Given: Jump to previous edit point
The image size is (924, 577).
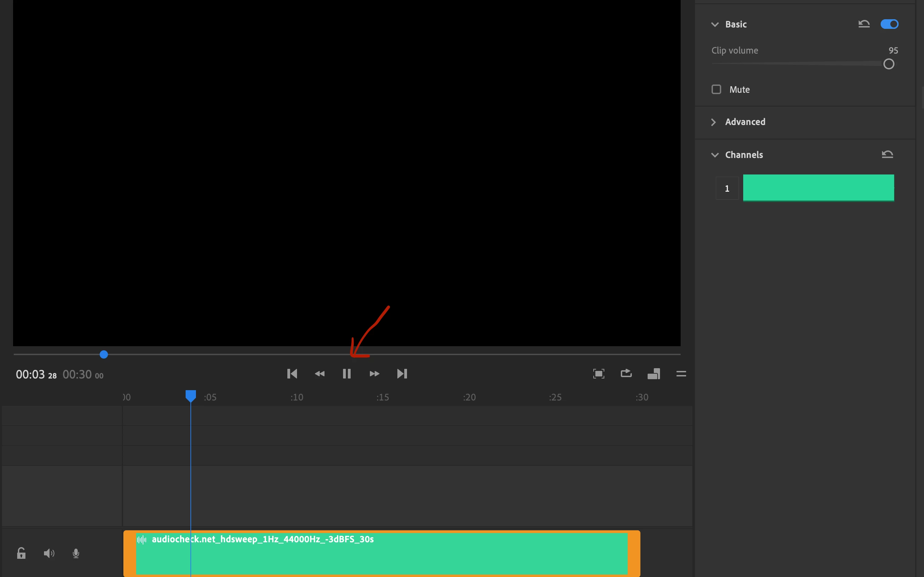Looking at the screenshot, I should (292, 374).
